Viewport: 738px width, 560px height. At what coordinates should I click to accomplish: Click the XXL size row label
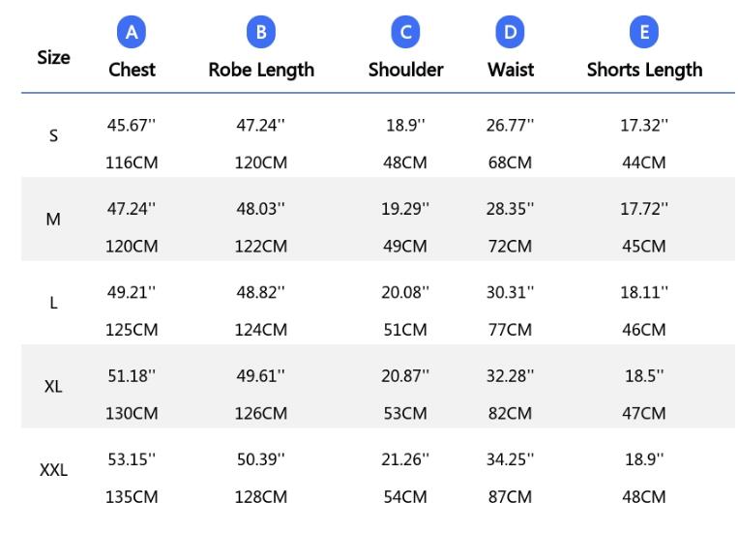[53, 470]
